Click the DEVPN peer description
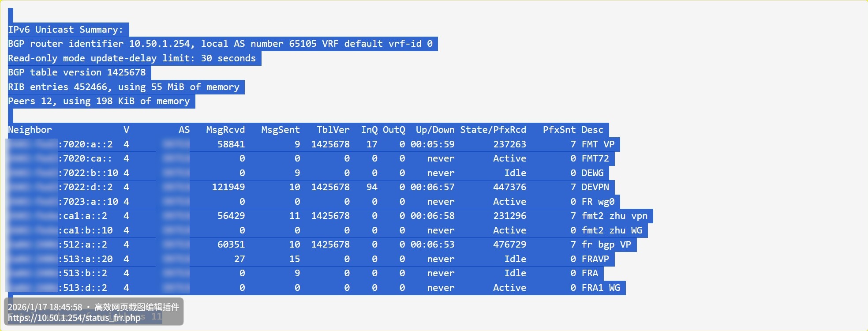Viewport: 868px width, 331px height. point(595,187)
